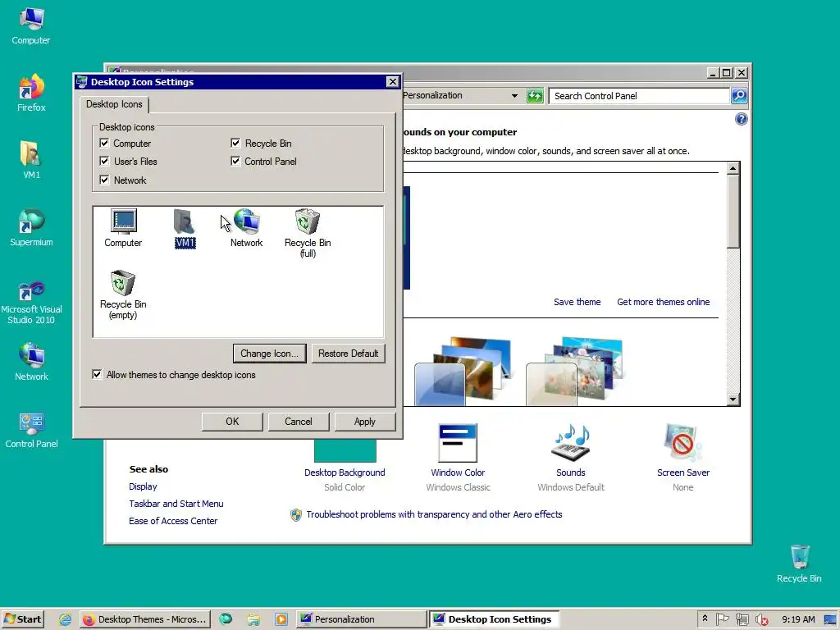840x630 pixels.
Task: Select the VM1 user folder icon in the preview list
Action: pos(185,228)
